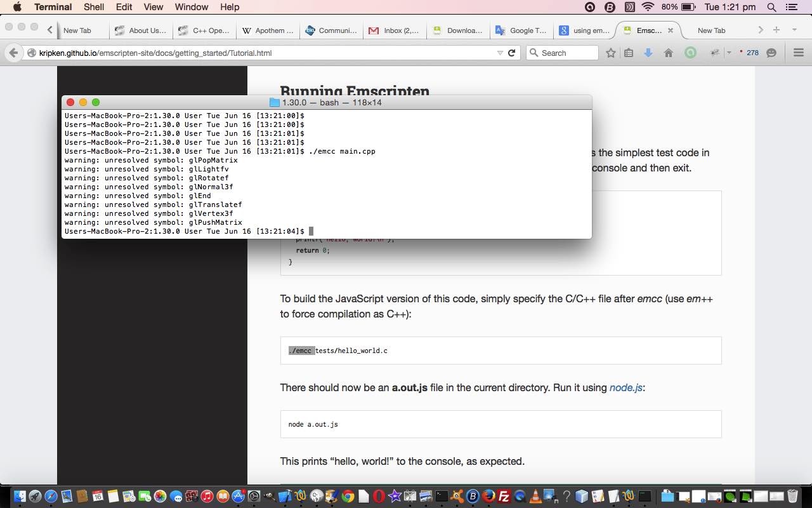Viewport: 812px width, 508px height.
Task: Switch to the Apothem Wikipedia tab
Action: 268,30
